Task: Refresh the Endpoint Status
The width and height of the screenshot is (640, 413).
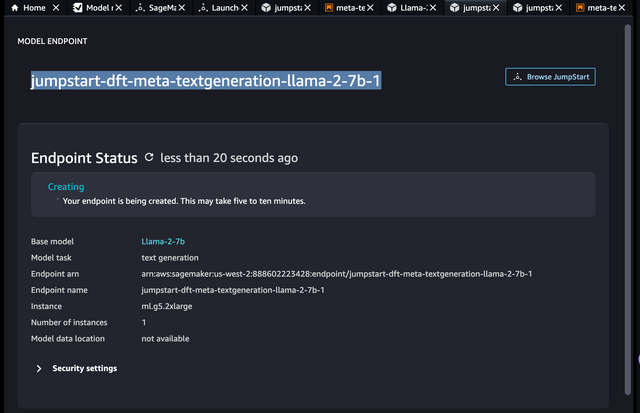Action: click(150, 158)
